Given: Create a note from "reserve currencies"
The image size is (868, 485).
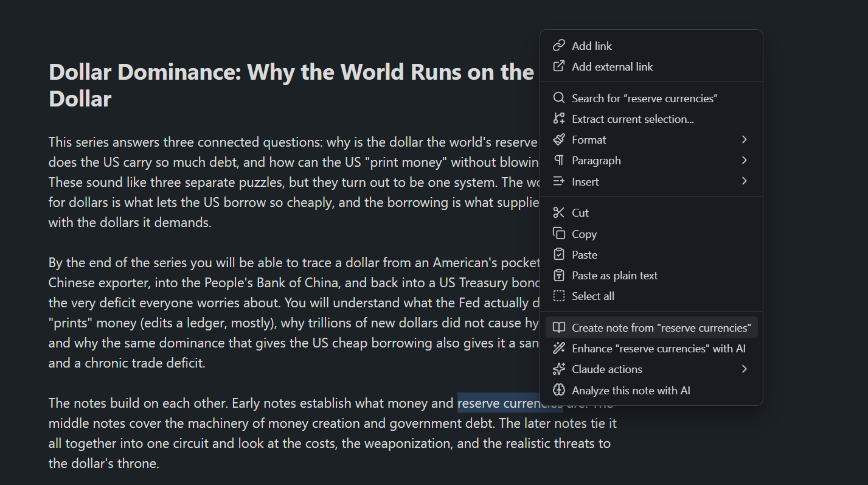Looking at the screenshot, I should pyautogui.click(x=651, y=327).
